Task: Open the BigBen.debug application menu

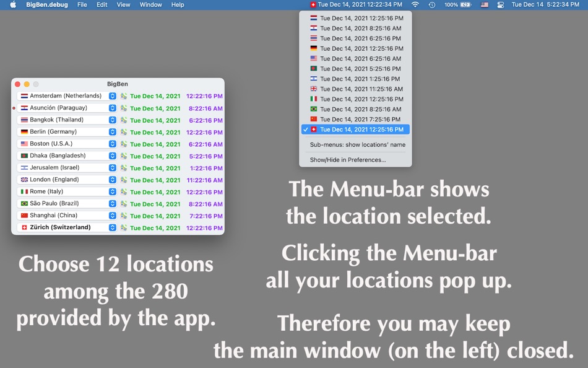Action: [47, 5]
